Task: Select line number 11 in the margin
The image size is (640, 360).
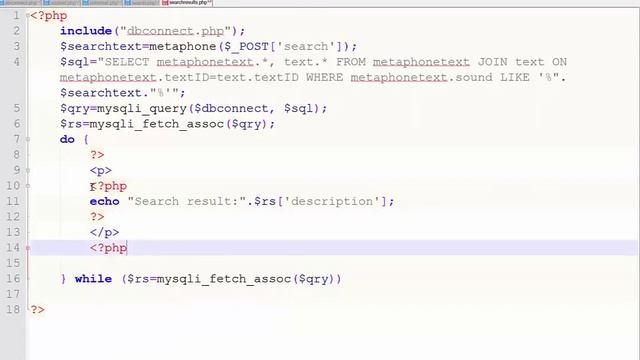Action: 13,201
